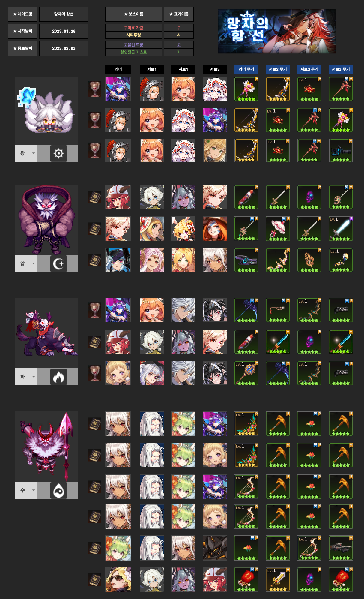Expand the 수 element dropdown
This screenshot has width=364, height=599.
pos(26,490)
